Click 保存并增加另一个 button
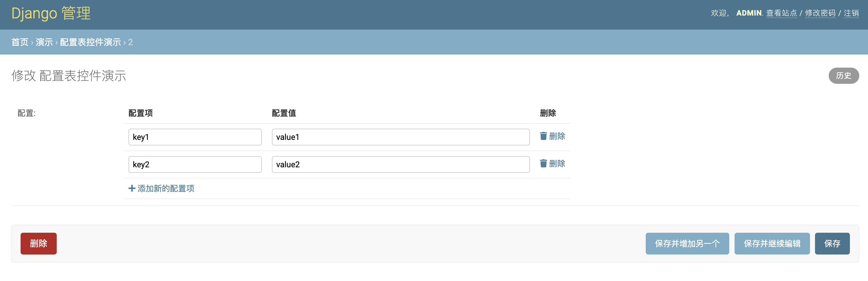Viewport: 868px width, 281px height. click(x=687, y=244)
